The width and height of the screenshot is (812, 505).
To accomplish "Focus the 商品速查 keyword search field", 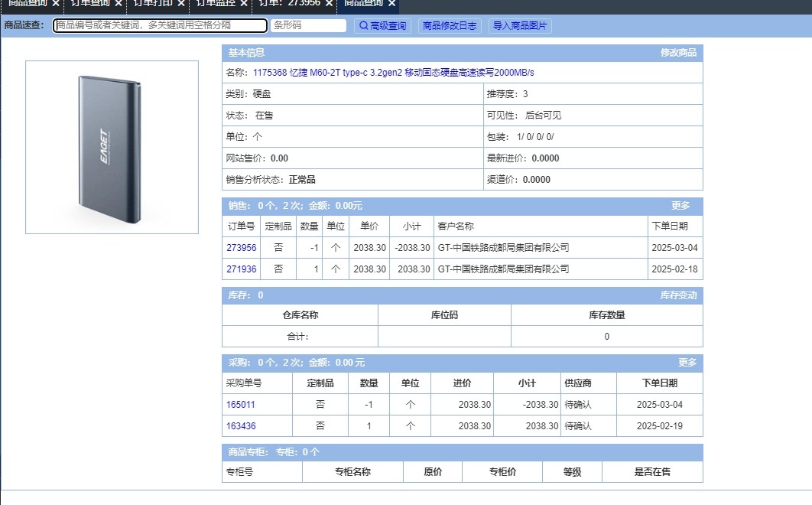I will 160,25.
